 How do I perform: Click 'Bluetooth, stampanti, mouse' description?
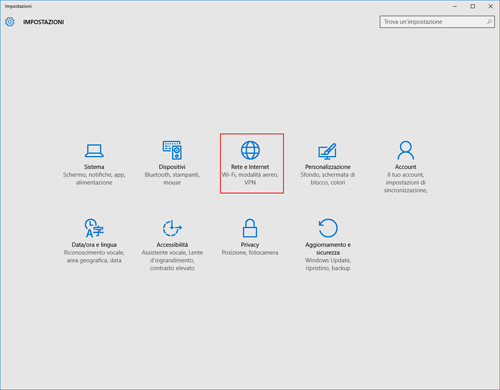172,178
